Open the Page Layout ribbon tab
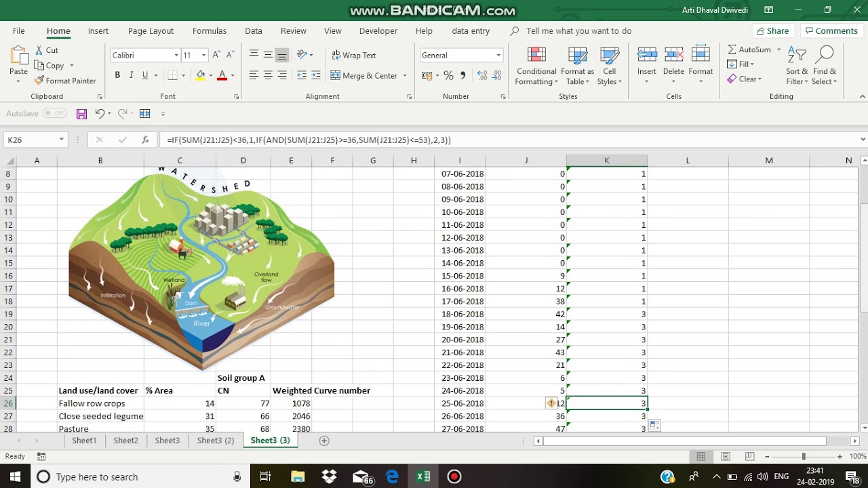The height and width of the screenshot is (488, 868). click(151, 30)
